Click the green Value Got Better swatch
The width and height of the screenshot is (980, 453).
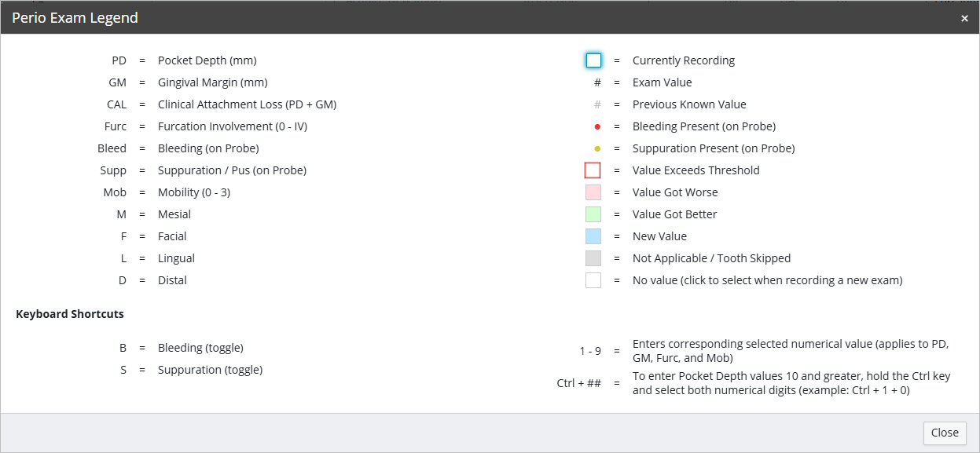(593, 214)
